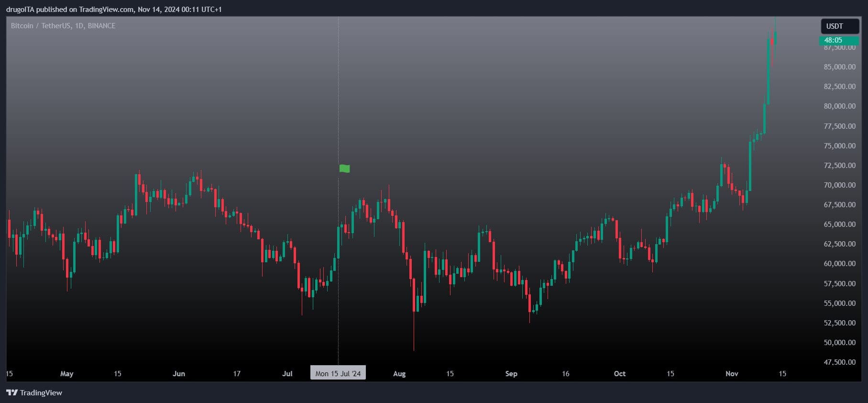Click the 55,000.00 price axis label
The image size is (868, 403).
(x=839, y=303)
